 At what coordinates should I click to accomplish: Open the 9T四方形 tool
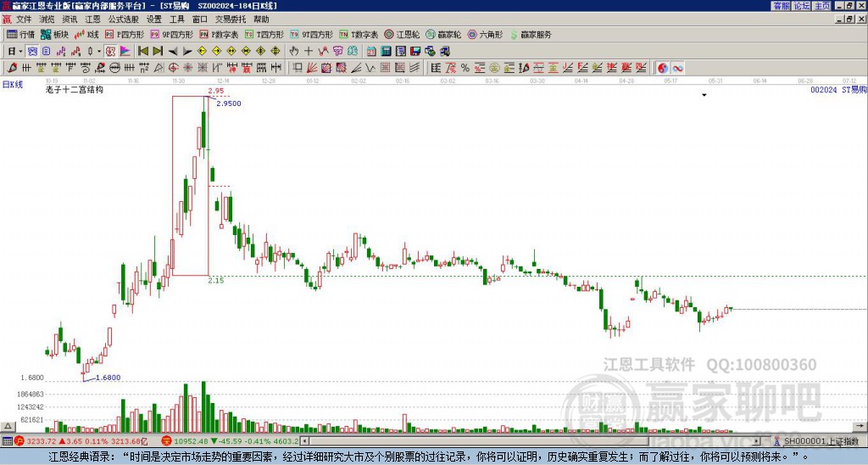pyautogui.click(x=312, y=34)
